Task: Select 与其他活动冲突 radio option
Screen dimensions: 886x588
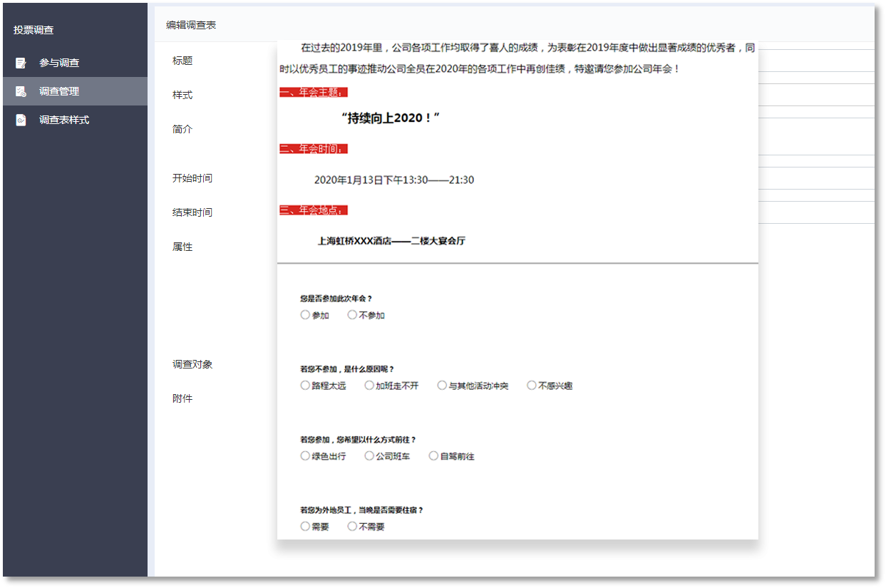Action: tap(442, 386)
